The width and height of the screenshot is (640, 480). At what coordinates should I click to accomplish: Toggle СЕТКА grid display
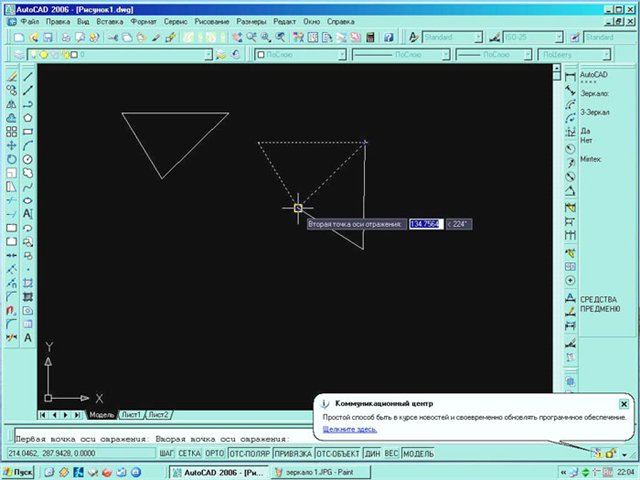tap(190, 453)
